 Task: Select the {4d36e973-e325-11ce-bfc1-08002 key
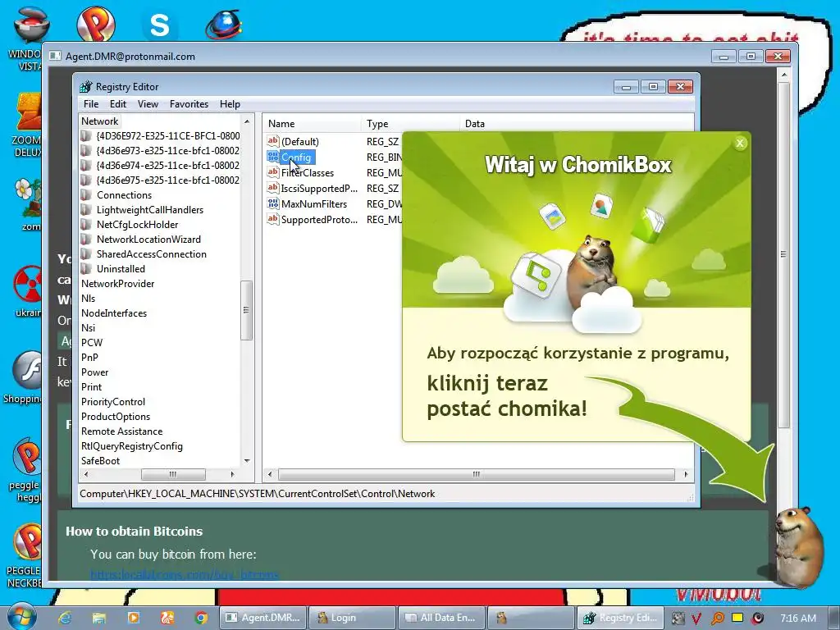click(x=167, y=151)
